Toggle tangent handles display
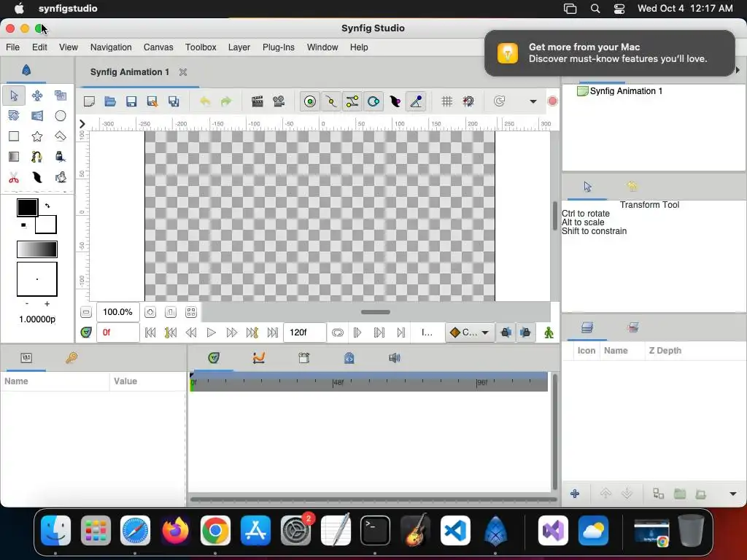This screenshot has width=747, height=560. coord(352,101)
